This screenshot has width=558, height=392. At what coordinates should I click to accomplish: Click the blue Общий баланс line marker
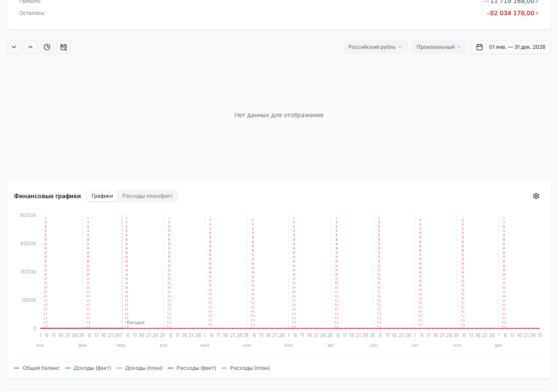point(17,368)
